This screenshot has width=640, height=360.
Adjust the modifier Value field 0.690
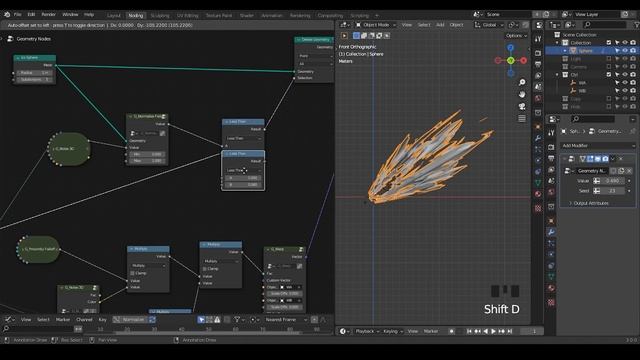coord(609,180)
